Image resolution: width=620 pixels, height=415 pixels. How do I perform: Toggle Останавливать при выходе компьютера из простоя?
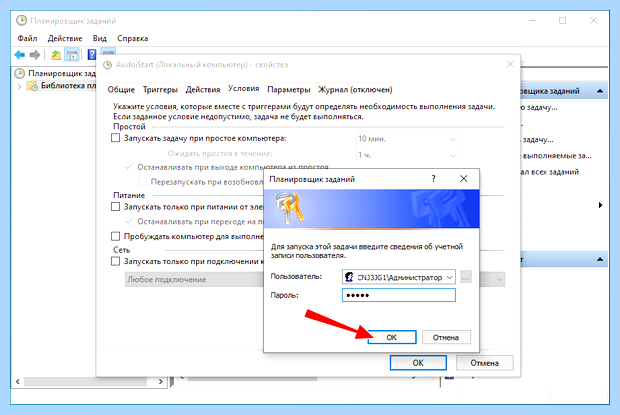click(x=129, y=167)
